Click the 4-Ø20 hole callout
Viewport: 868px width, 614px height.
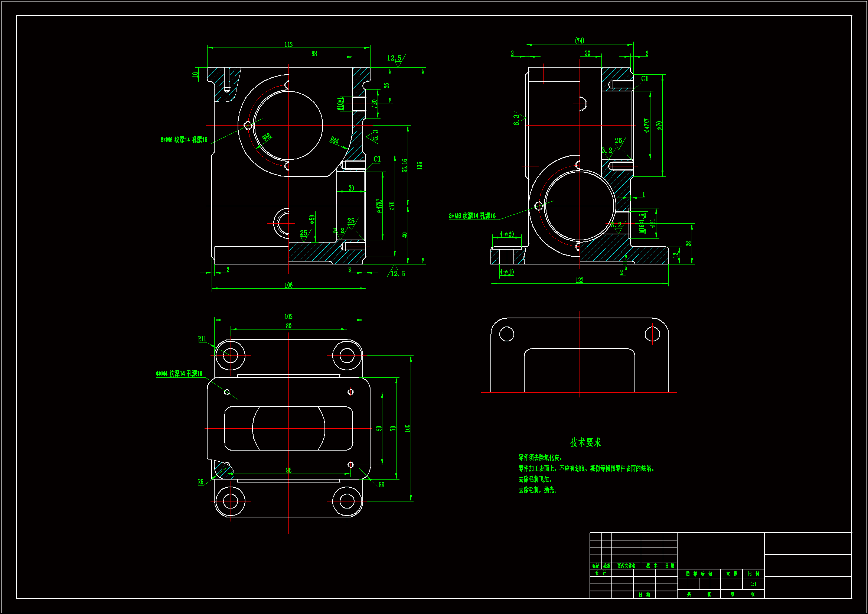point(507,234)
